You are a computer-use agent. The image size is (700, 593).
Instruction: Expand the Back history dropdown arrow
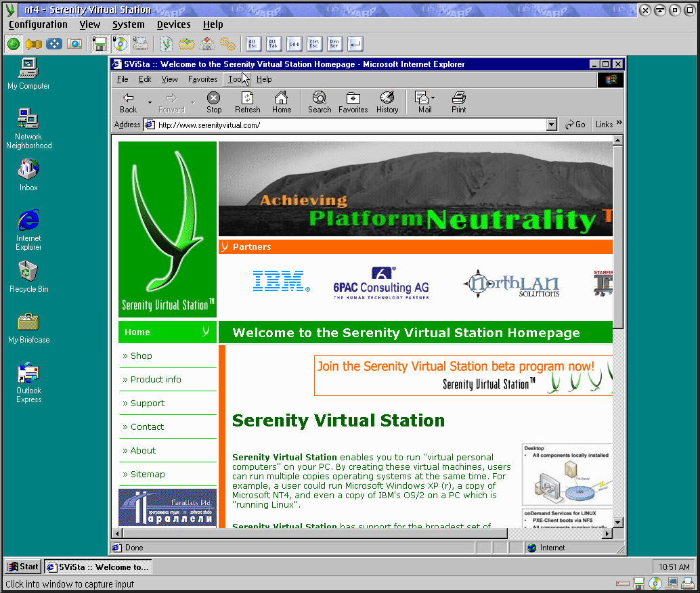click(150, 102)
